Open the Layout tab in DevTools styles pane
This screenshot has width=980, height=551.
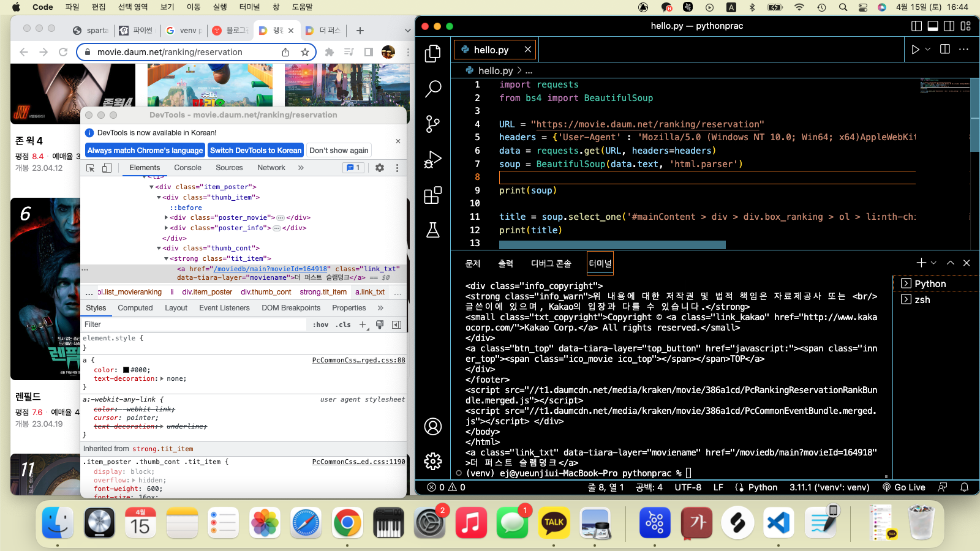(176, 308)
